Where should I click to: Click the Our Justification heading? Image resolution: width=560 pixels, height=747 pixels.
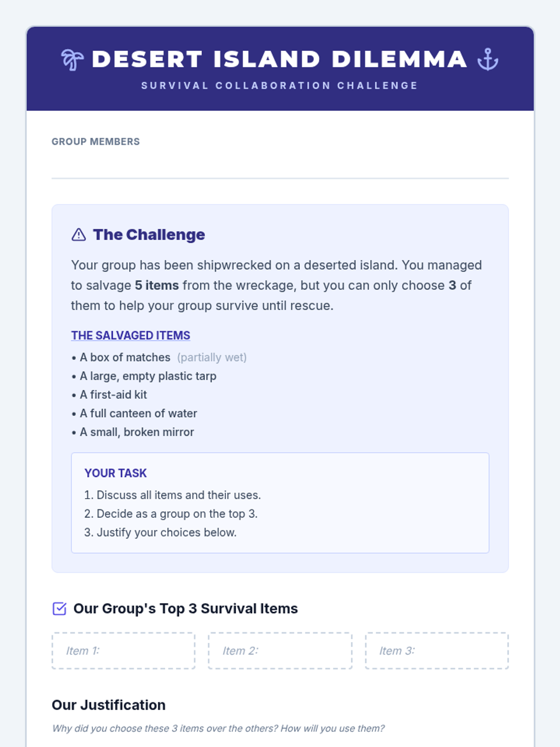point(109,705)
